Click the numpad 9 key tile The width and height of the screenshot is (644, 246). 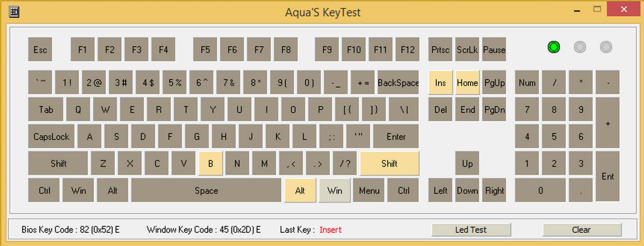point(581,109)
